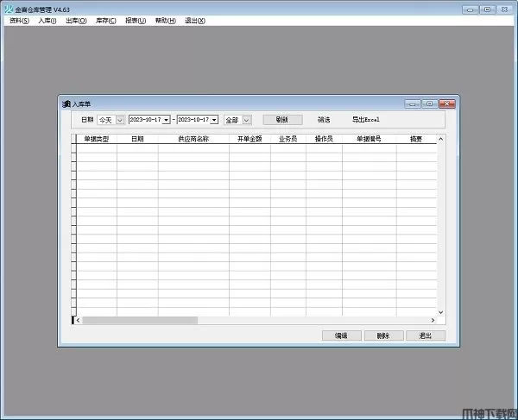Close the main application window
This screenshot has width=518, height=420.
504,9
